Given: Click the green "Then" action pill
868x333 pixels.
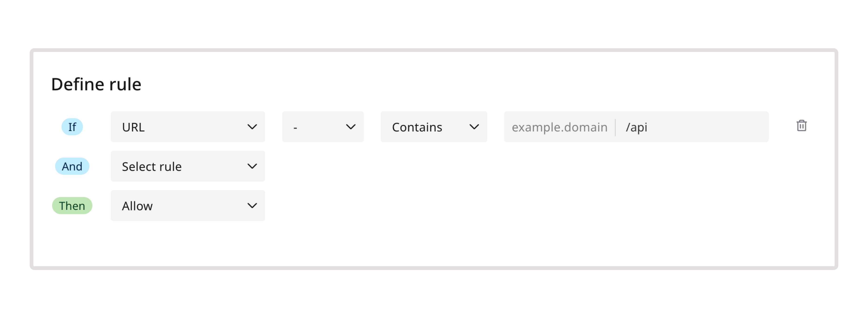Looking at the screenshot, I should (72, 206).
